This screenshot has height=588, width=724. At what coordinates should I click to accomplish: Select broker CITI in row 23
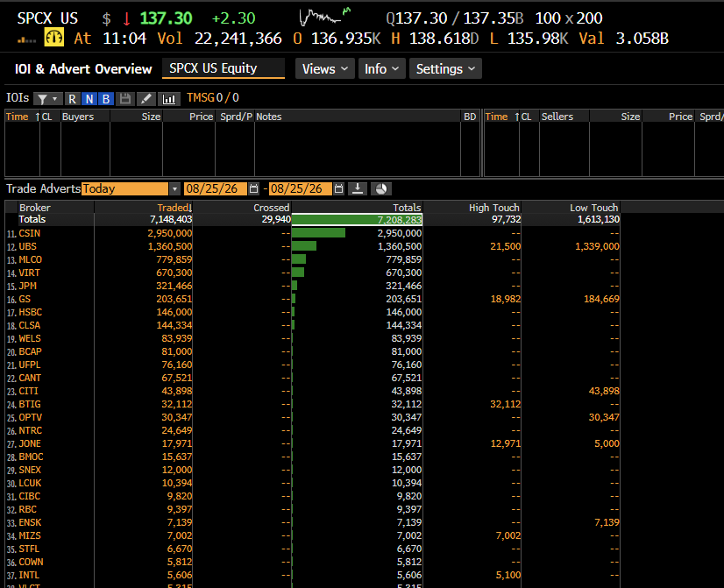pos(29,392)
